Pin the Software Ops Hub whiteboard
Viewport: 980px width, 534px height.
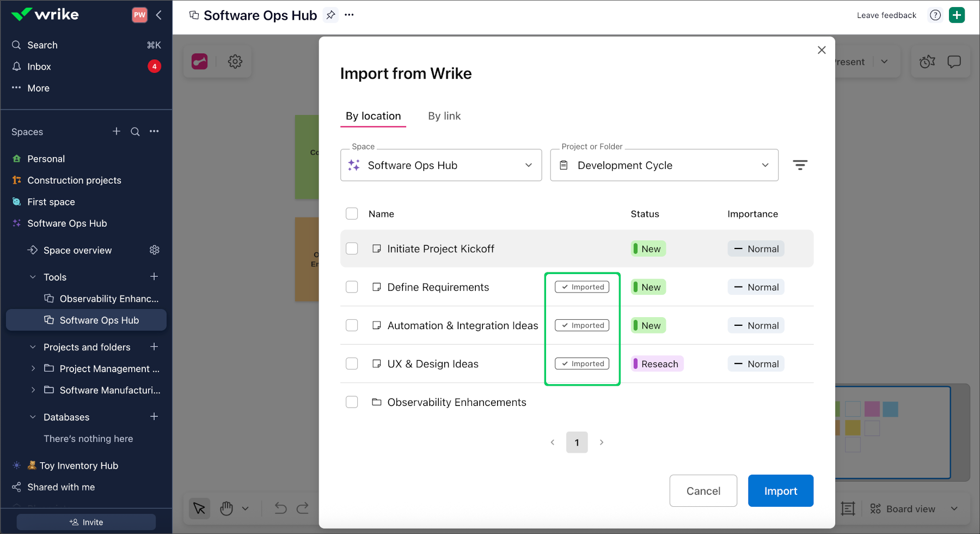point(330,15)
